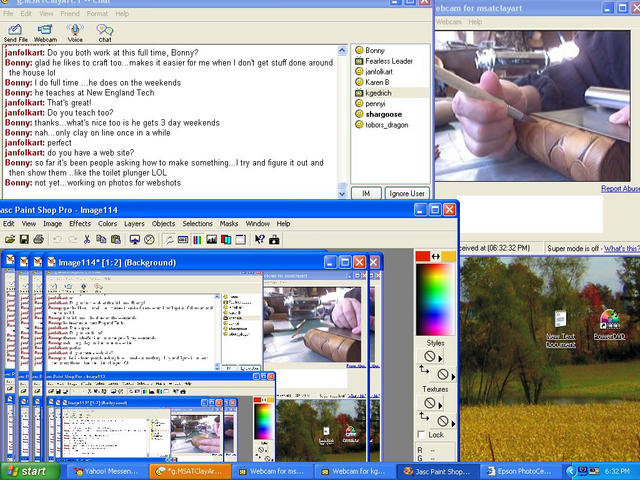640x480 pixels.
Task: Click chat scrollbar up arrow
Action: point(342,51)
